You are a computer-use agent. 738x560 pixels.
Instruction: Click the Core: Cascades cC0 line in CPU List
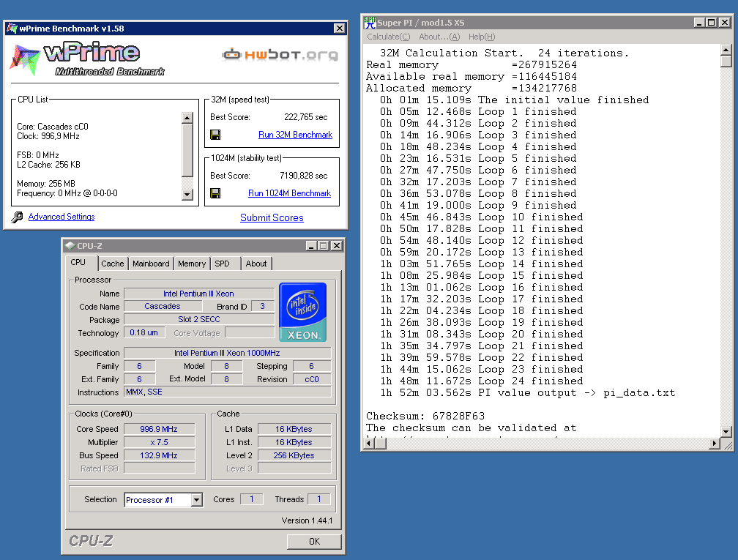click(53, 127)
